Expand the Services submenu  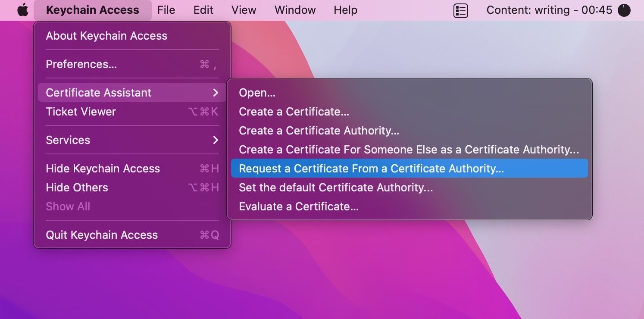(x=132, y=140)
